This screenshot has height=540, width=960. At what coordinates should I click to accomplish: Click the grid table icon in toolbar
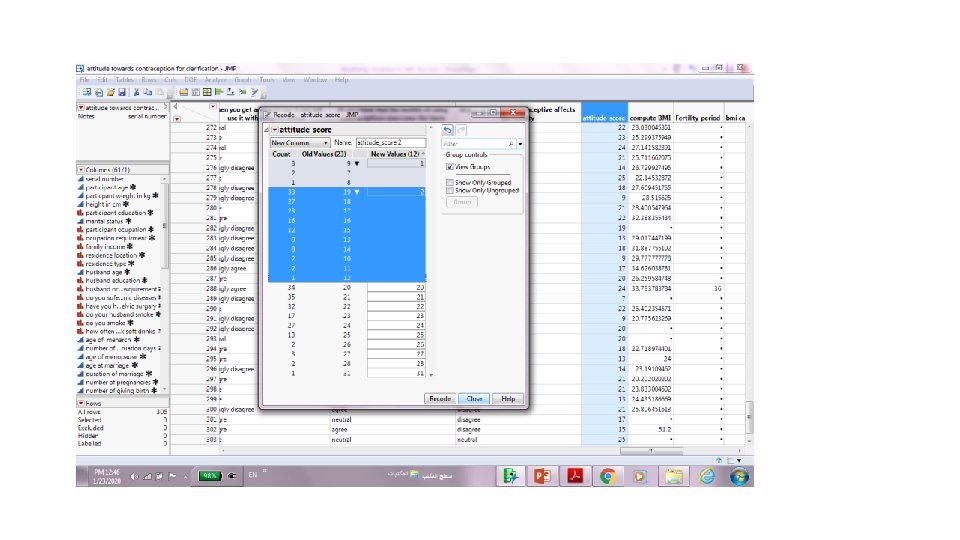(207, 92)
